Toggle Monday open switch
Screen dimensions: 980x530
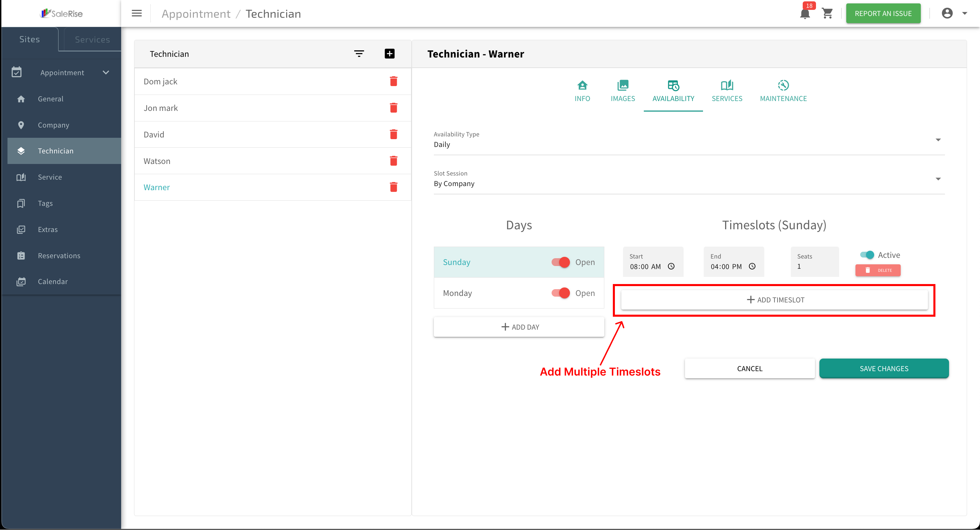(x=561, y=293)
